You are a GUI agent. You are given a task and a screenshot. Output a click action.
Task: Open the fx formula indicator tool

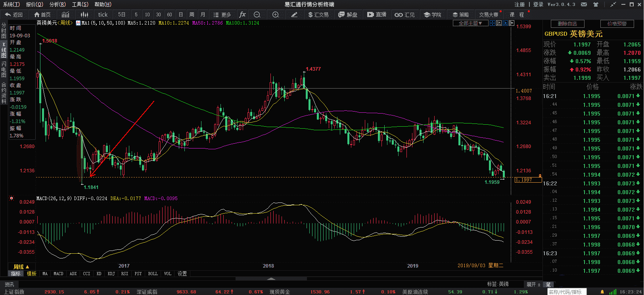(242, 15)
